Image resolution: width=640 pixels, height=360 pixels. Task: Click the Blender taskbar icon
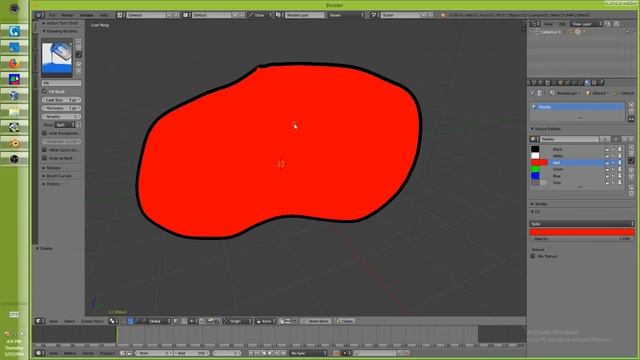point(14,143)
